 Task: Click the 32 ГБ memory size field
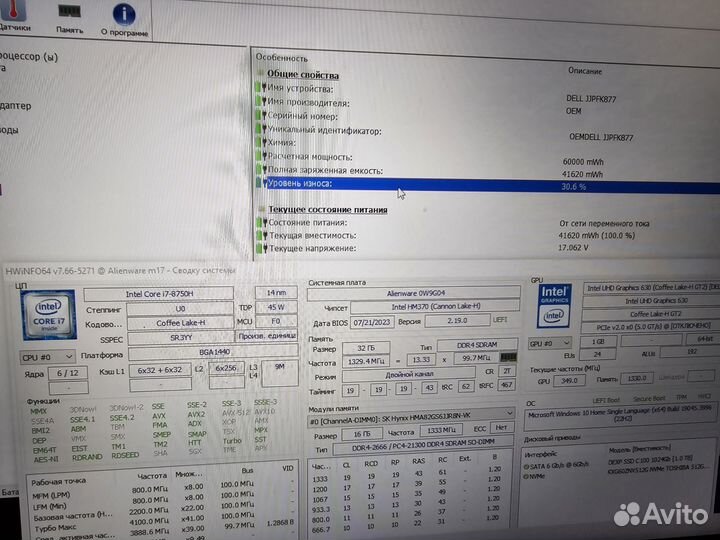(366, 348)
